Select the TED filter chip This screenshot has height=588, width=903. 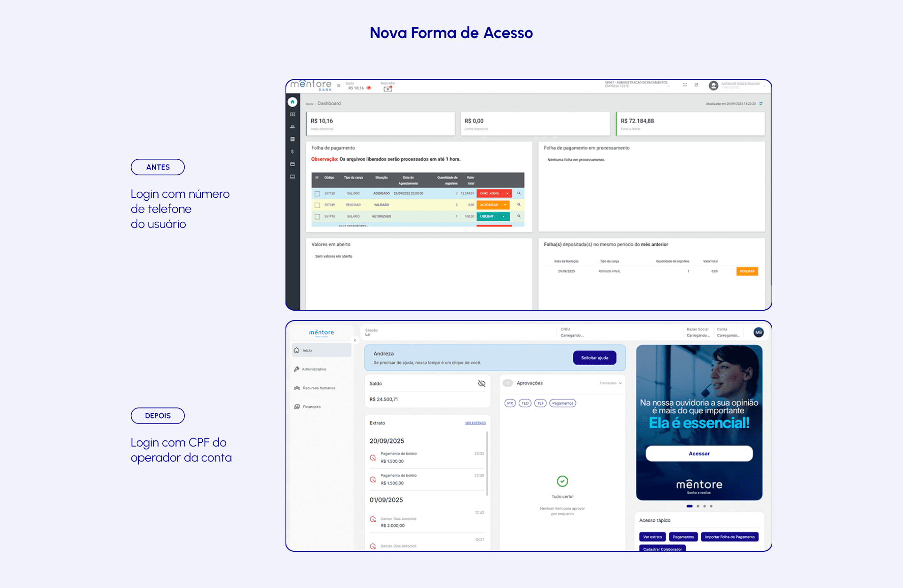[x=525, y=403]
